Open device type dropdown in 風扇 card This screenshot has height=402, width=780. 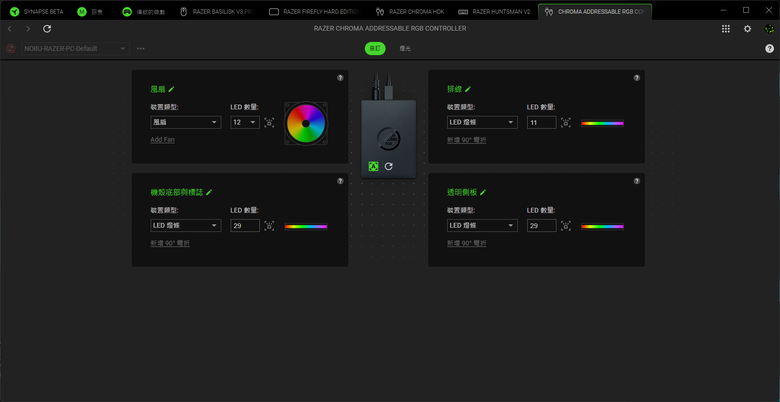pyautogui.click(x=186, y=122)
